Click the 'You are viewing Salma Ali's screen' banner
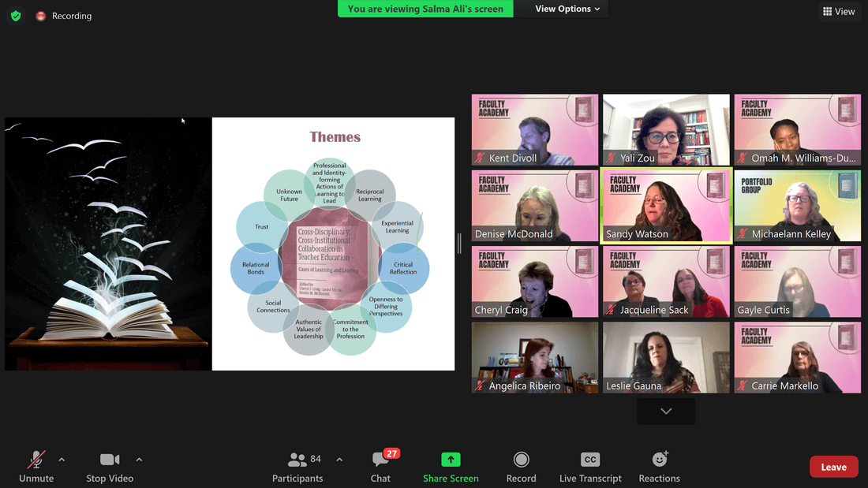The height and width of the screenshot is (488, 868). 425,9
